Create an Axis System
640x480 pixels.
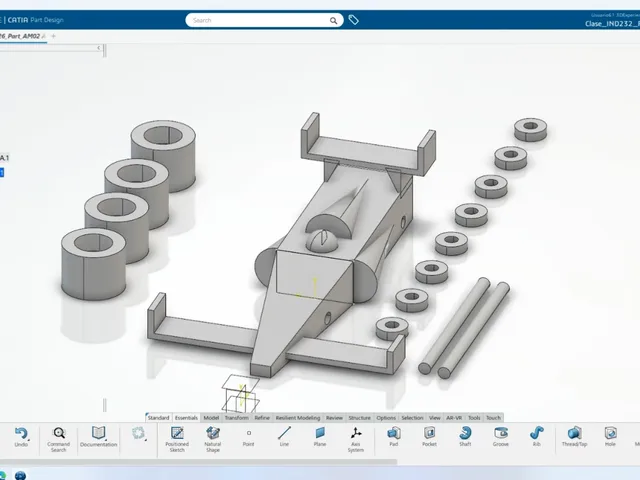pos(356,439)
